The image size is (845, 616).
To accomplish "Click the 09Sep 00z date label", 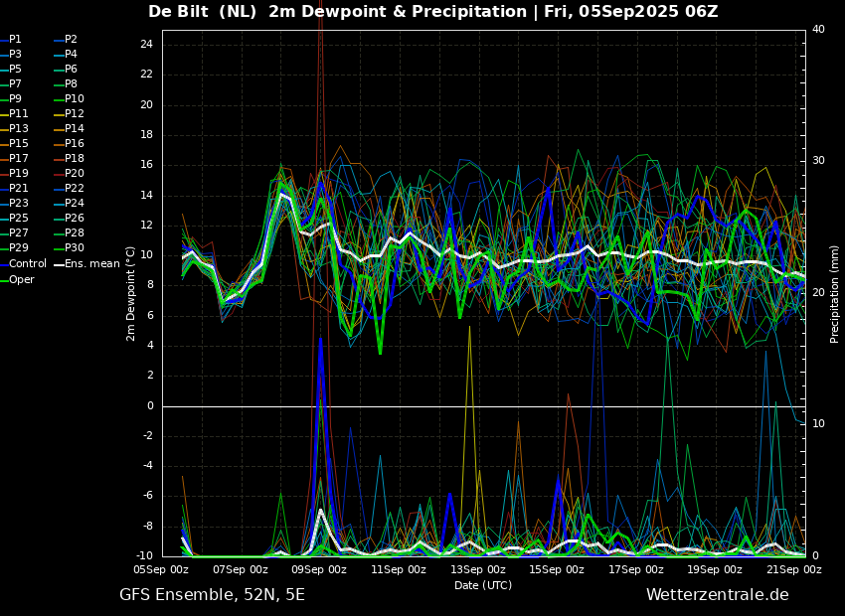I will click(319, 569).
